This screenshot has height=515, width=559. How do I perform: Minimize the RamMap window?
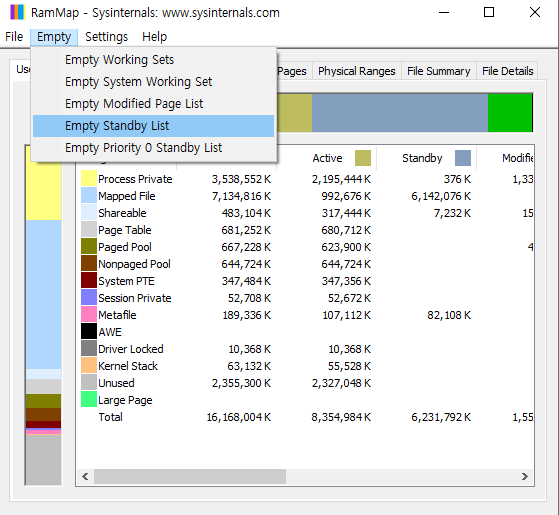point(444,12)
